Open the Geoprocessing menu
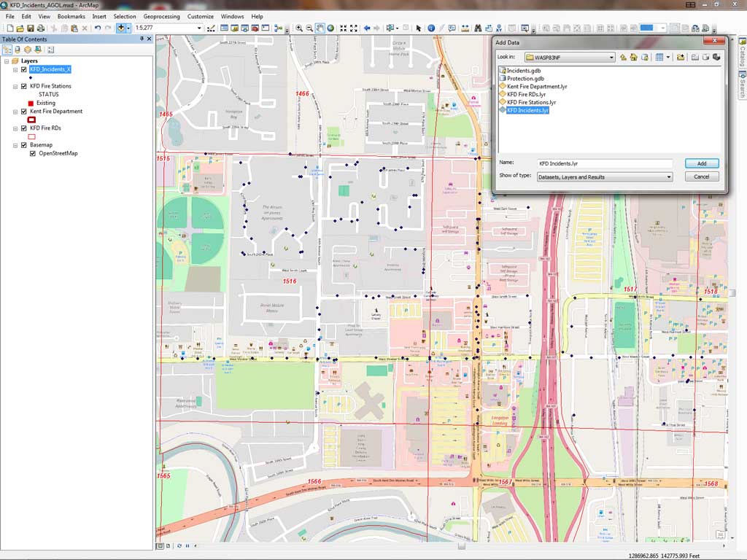Image resolution: width=747 pixels, height=560 pixels. pyautogui.click(x=161, y=16)
